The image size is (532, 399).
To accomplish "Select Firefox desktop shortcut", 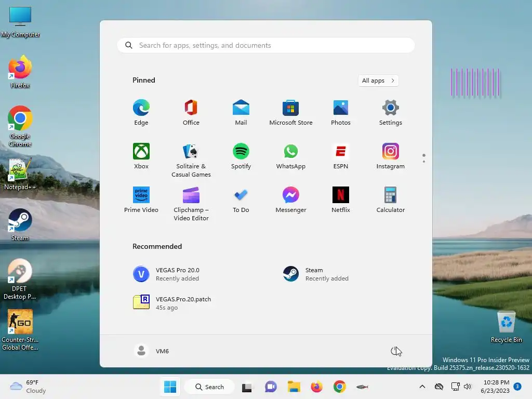I will (x=20, y=72).
